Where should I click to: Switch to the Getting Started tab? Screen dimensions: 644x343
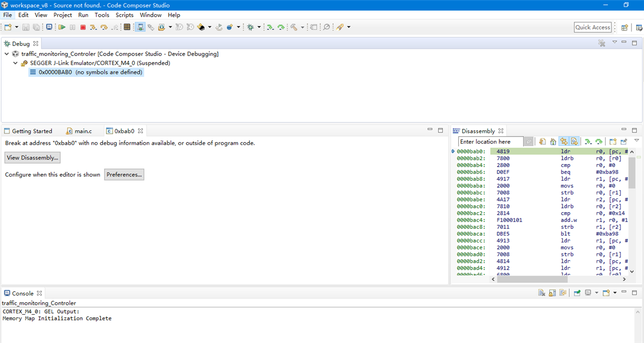coord(28,131)
